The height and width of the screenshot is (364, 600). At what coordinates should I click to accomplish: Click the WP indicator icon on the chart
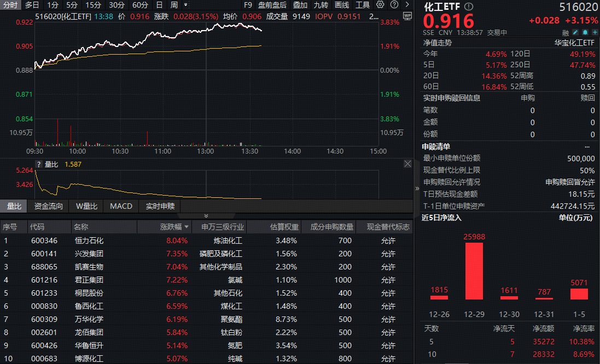pyautogui.click(x=407, y=16)
